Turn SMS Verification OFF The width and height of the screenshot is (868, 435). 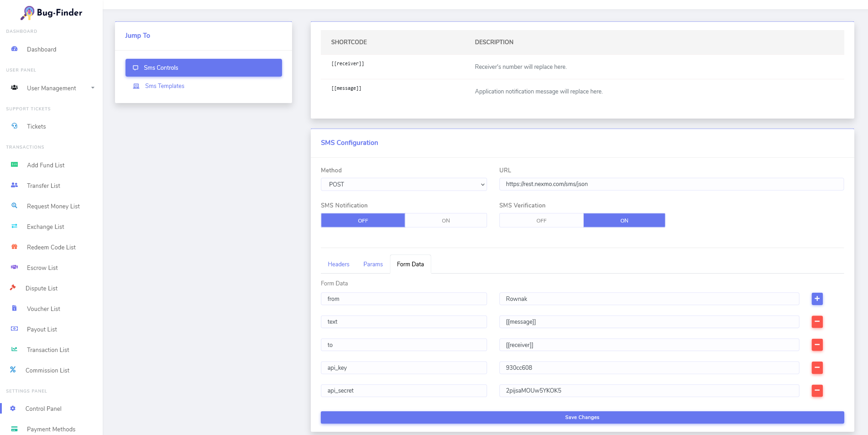(x=541, y=220)
